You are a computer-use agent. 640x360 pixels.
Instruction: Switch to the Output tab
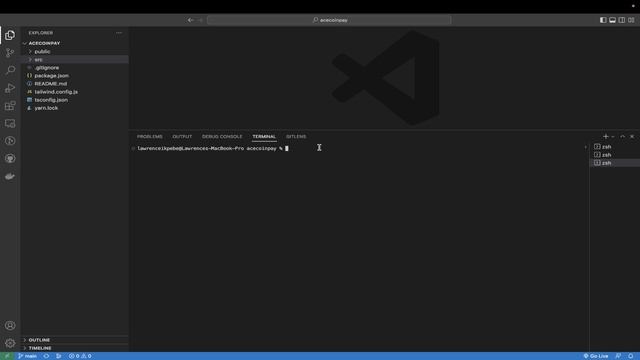pos(182,136)
